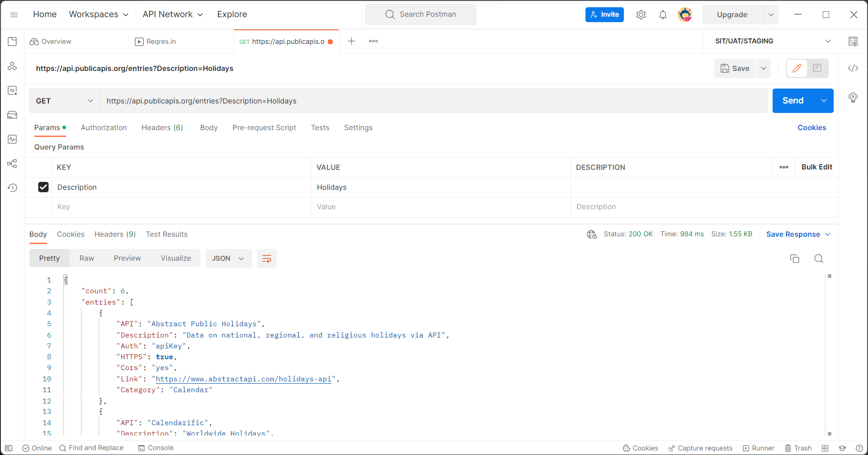Viewport: 868px width, 455px height.
Task: Open the Flows sidebar icon
Action: pos(12,164)
